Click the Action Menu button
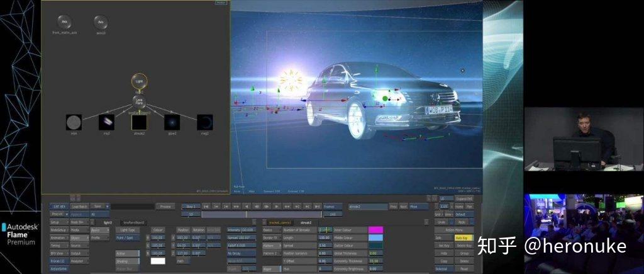The image size is (644, 274). [x=454, y=230]
